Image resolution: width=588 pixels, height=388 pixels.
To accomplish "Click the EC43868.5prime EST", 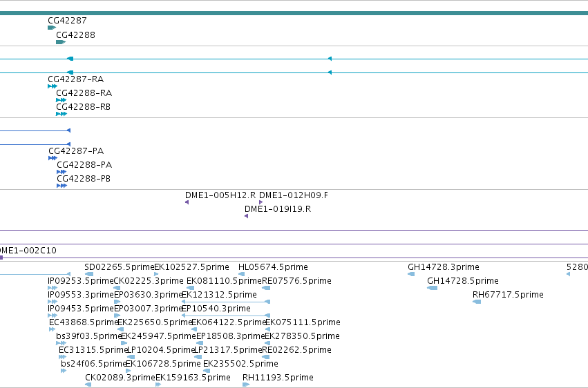I will pyautogui.click(x=84, y=322).
